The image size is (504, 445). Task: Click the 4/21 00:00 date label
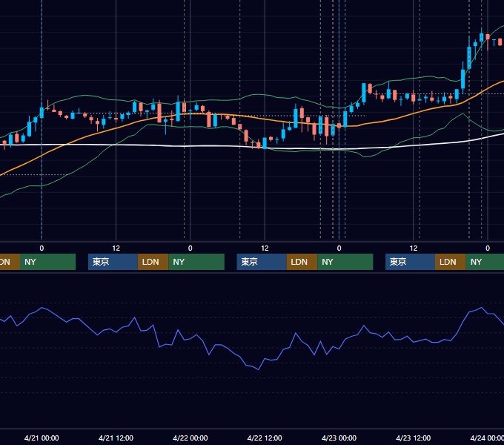[x=42, y=438]
